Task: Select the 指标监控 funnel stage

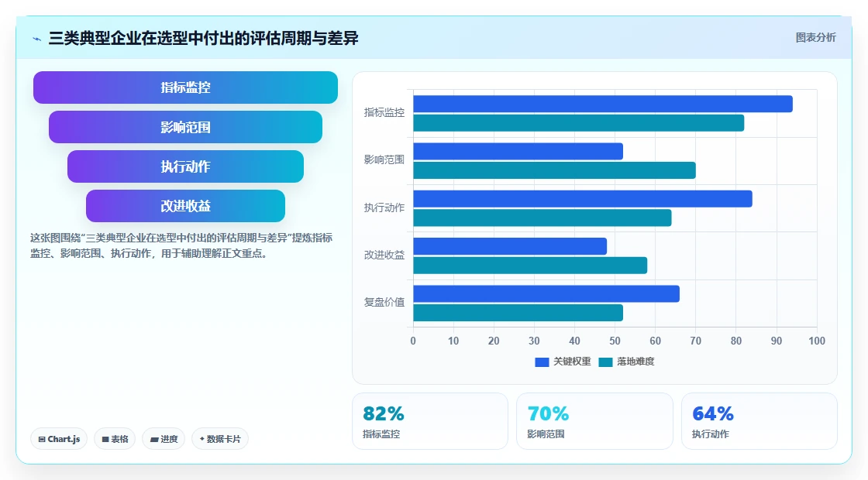Action: pos(185,87)
